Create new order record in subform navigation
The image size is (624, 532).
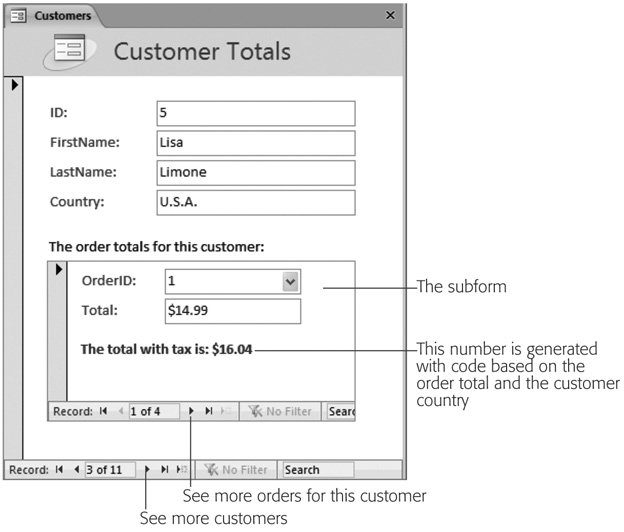(226, 411)
